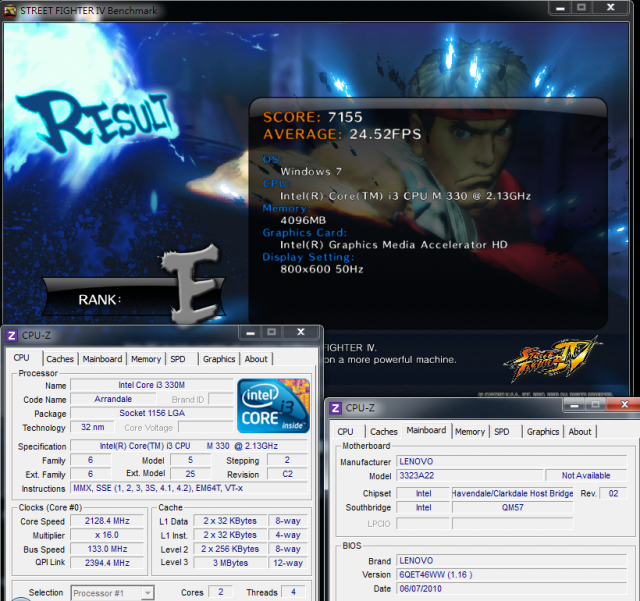
Task: Click the 12-way Level 3 associativity value
Action: 288,563
